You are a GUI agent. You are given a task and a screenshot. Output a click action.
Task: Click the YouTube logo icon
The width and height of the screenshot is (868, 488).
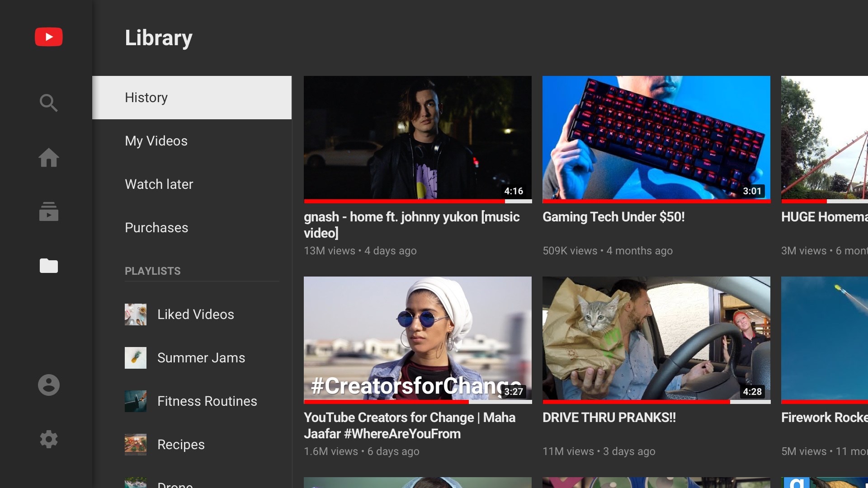click(49, 37)
